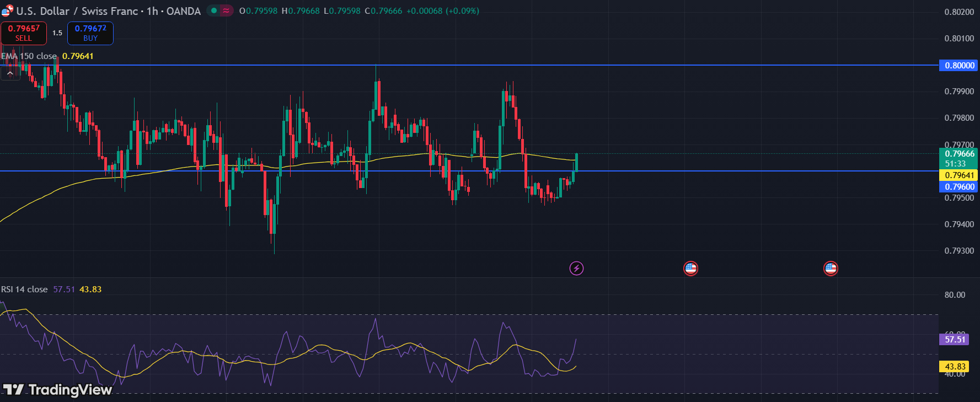Screen dimensions: 980x402
Task: Select the RSI 14 close indicator legend
Action: (25, 290)
